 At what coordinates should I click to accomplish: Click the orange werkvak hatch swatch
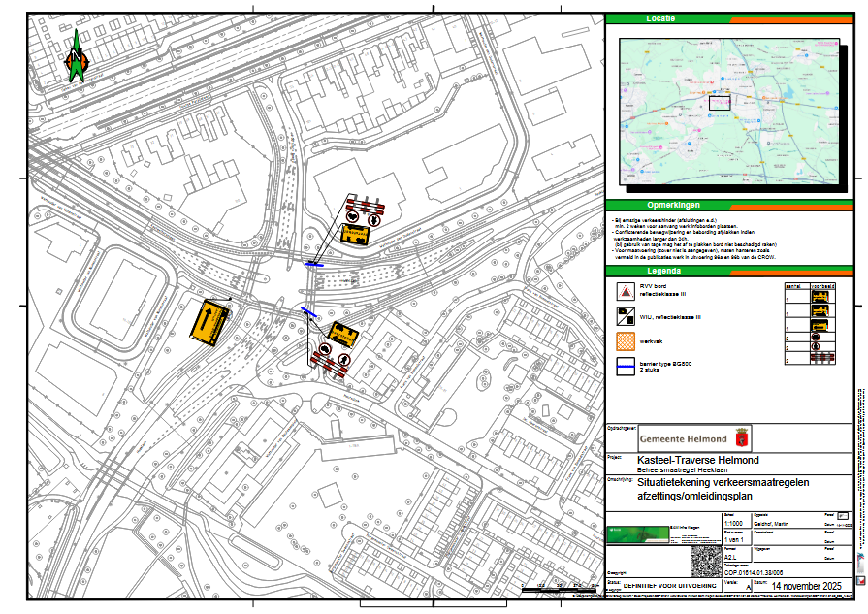(x=627, y=342)
